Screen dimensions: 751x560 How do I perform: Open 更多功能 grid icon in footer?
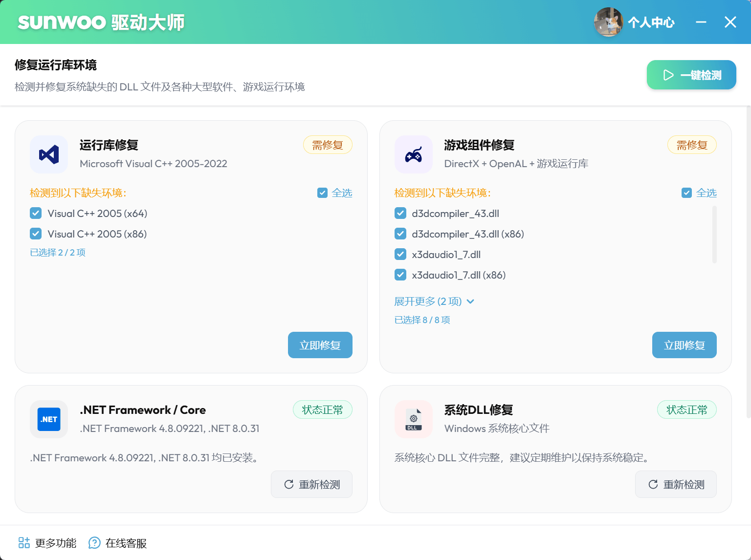(x=24, y=543)
